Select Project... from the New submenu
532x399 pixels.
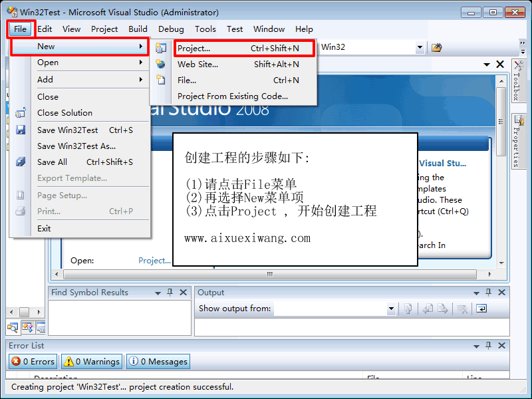click(x=193, y=48)
